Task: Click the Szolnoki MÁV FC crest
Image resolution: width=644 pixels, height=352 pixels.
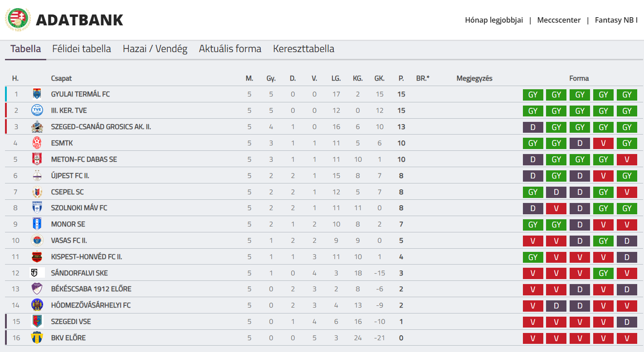Action: (37, 208)
